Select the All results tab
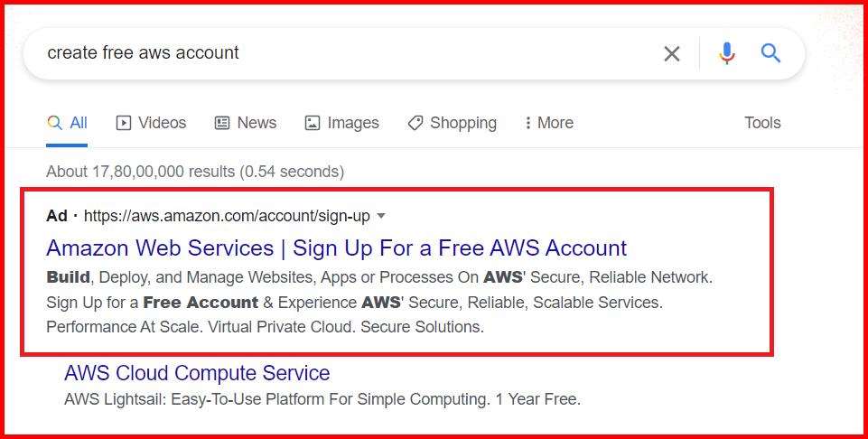The width and height of the screenshot is (868, 439). 68,123
